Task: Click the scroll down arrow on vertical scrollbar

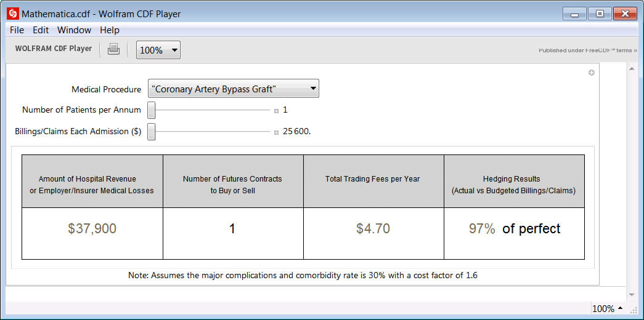Action: 632,295
